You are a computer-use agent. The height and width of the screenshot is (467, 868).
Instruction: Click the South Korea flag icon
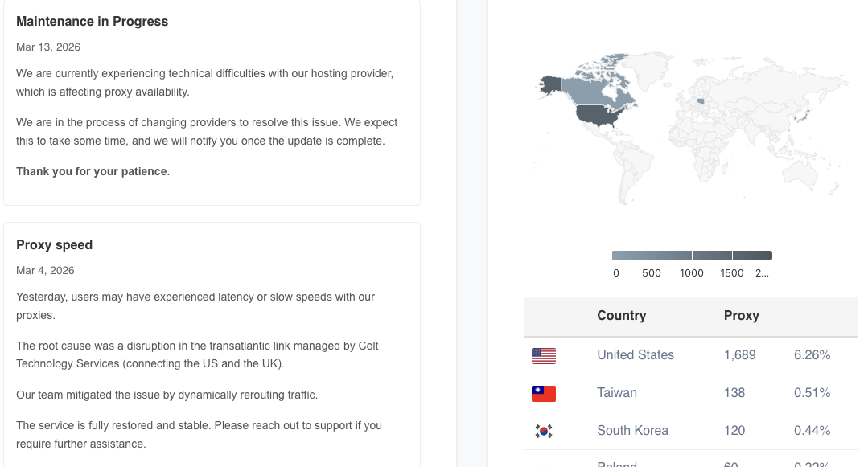tap(544, 431)
